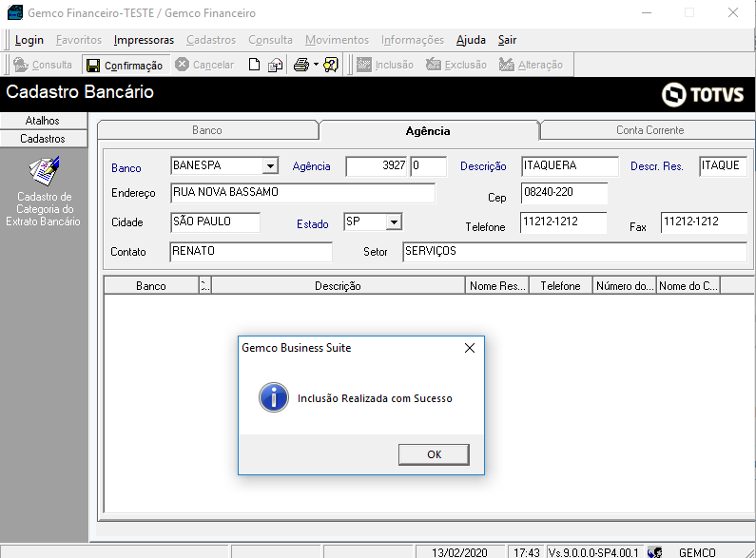Switch to the Conta Corrente tab
Viewport: 756px width, 558px height.
tap(649, 130)
